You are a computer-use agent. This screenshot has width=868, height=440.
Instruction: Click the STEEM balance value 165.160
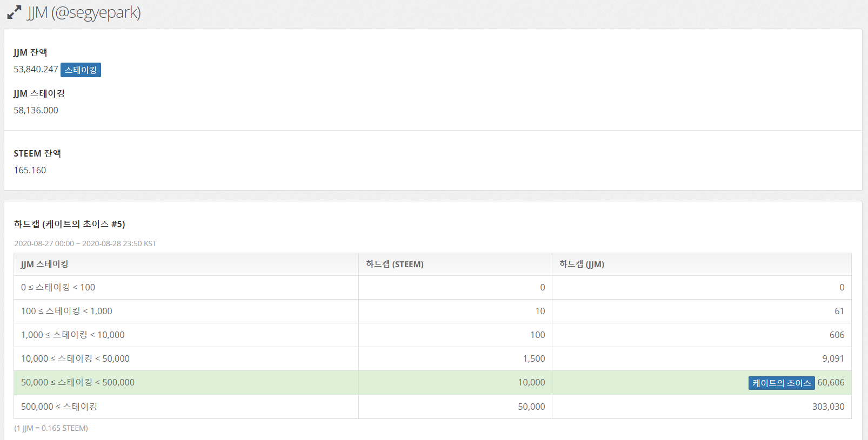click(30, 170)
